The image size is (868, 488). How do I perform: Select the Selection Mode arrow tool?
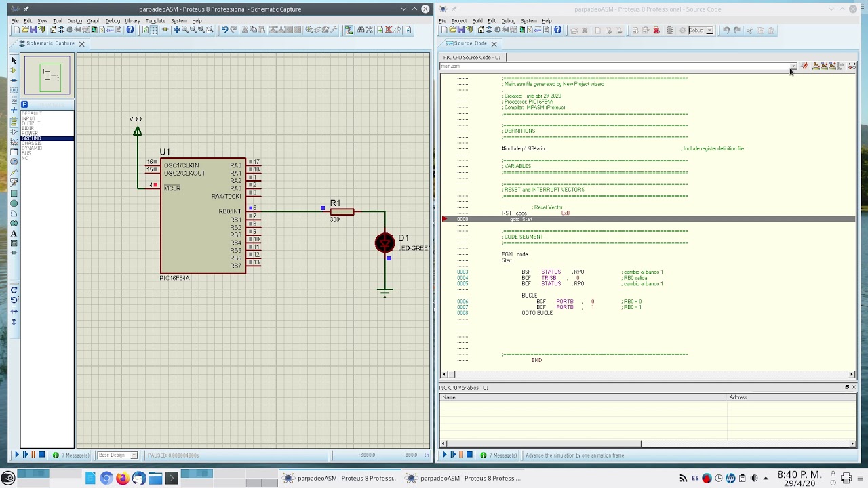14,60
